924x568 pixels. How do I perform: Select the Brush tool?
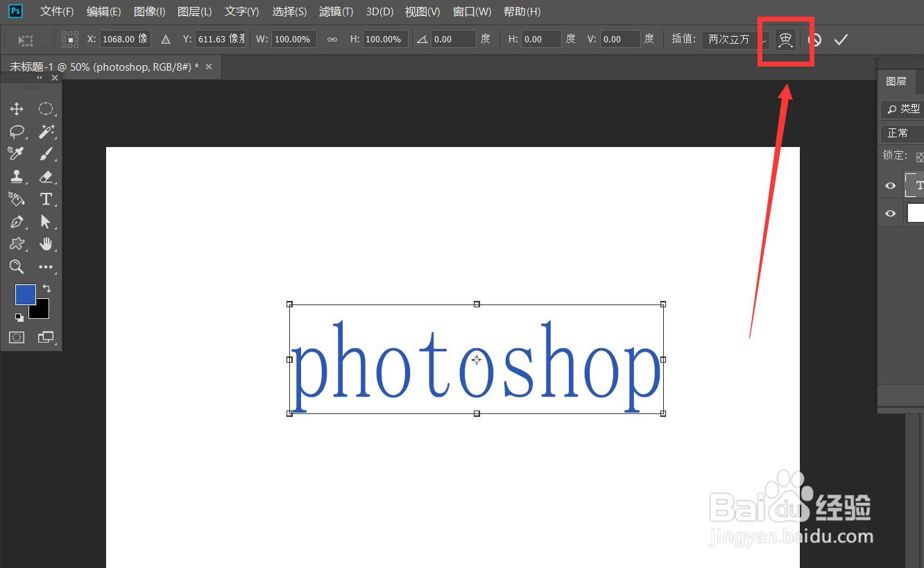[x=46, y=154]
